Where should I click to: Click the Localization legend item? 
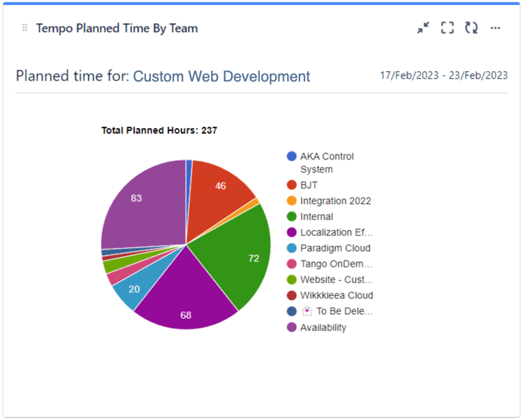336,232
